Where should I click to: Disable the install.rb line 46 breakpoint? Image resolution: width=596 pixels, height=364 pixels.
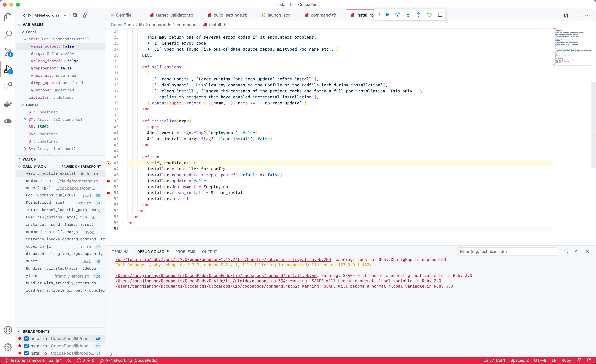point(27,338)
